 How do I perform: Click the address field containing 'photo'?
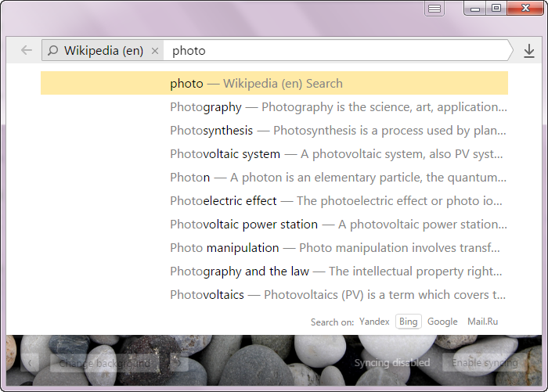(336, 51)
